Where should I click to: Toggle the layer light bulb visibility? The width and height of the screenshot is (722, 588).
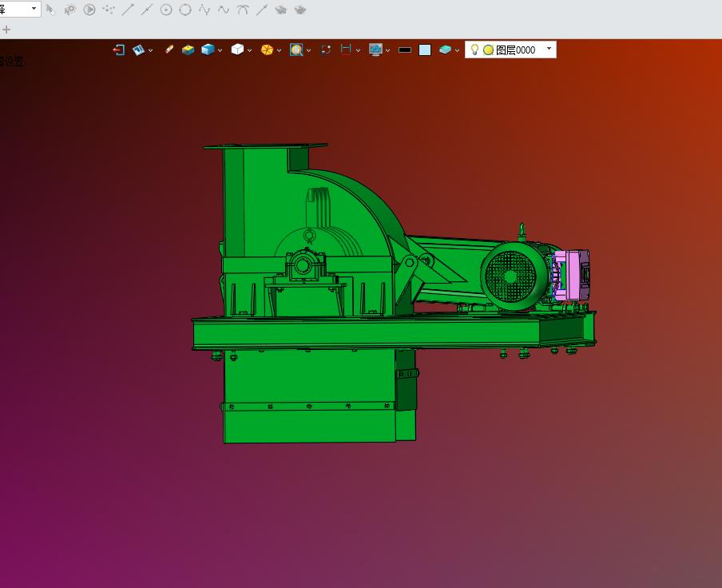click(474, 50)
